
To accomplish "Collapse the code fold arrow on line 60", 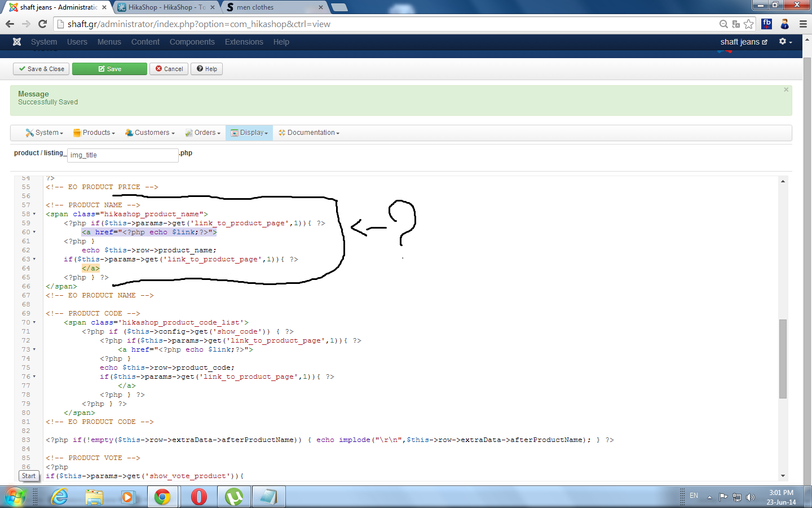I will 34,233.
